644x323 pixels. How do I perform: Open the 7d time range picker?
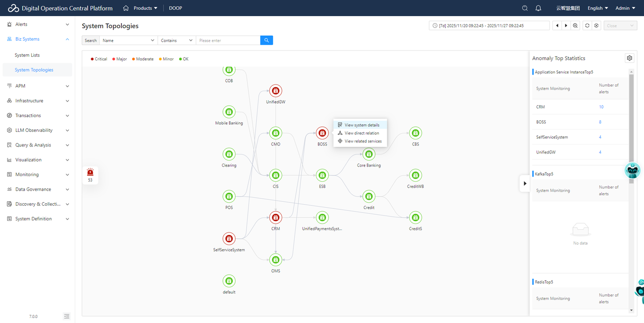[x=490, y=26]
